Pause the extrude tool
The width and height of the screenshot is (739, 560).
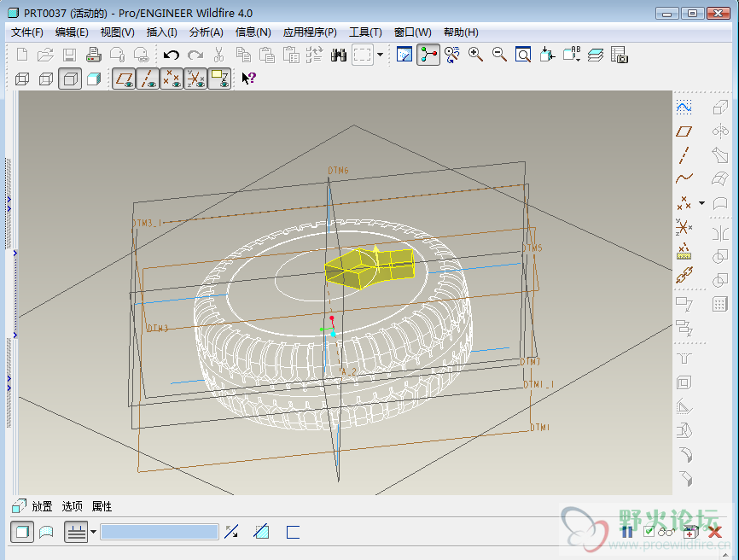pos(627,532)
